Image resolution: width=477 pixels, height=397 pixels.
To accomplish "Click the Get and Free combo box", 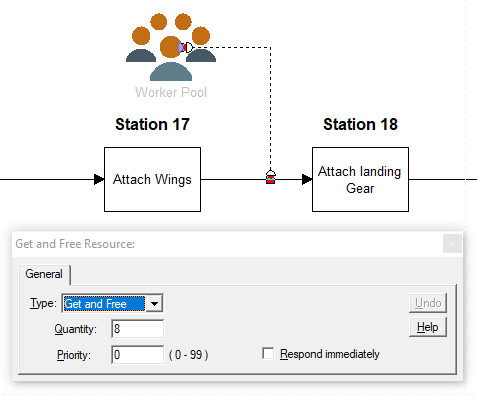I will [112, 303].
